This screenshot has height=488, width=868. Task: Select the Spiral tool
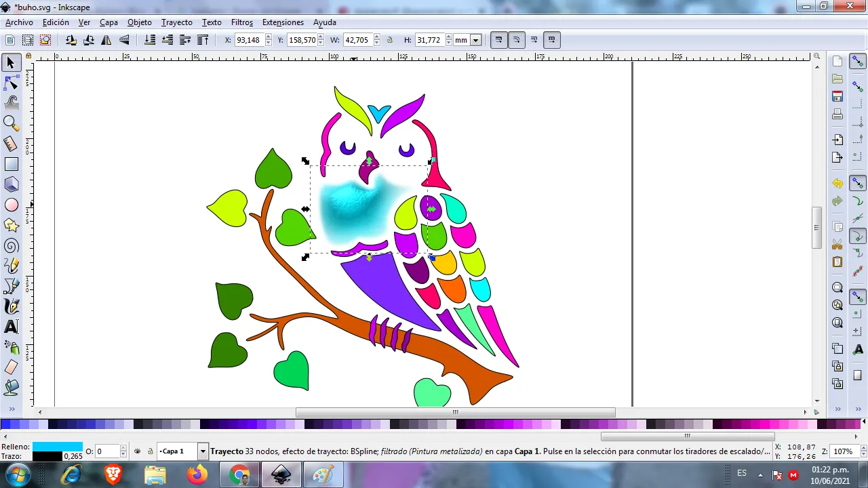point(11,245)
